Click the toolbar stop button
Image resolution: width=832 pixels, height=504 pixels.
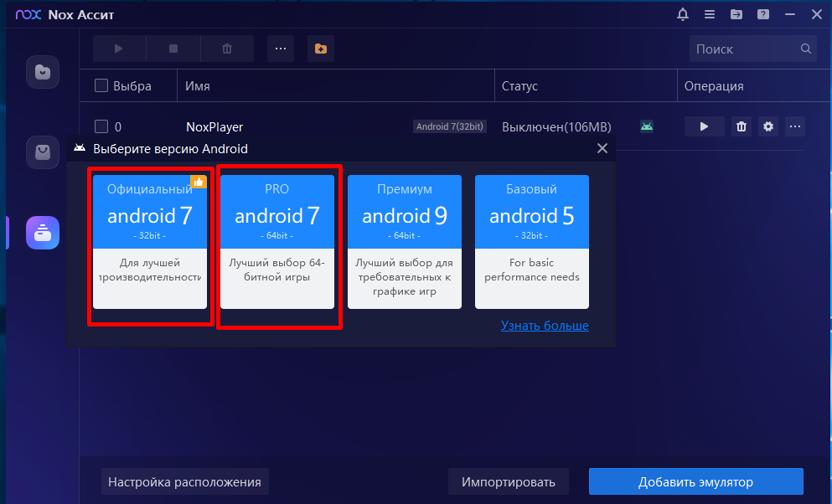[x=173, y=49]
